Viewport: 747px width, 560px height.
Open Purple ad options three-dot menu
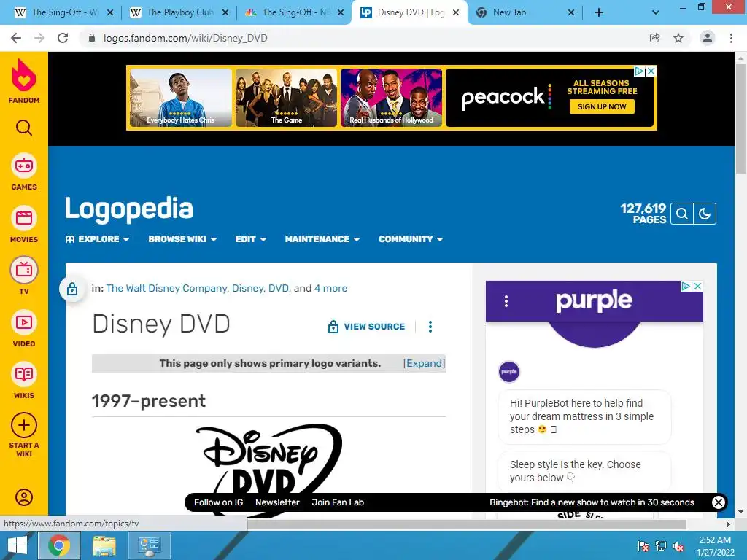506,301
